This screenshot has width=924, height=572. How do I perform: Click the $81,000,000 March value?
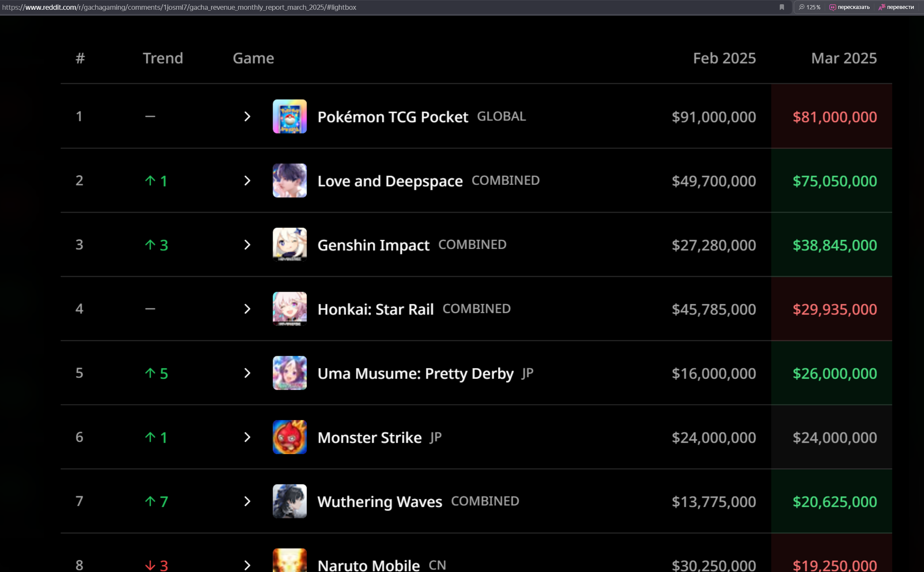834,117
